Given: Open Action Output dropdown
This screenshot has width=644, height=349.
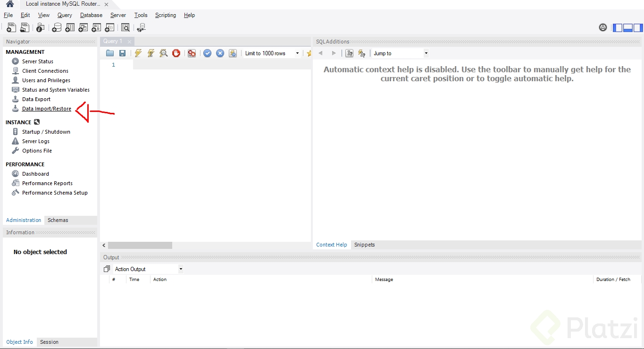Looking at the screenshot, I should [x=148, y=269].
